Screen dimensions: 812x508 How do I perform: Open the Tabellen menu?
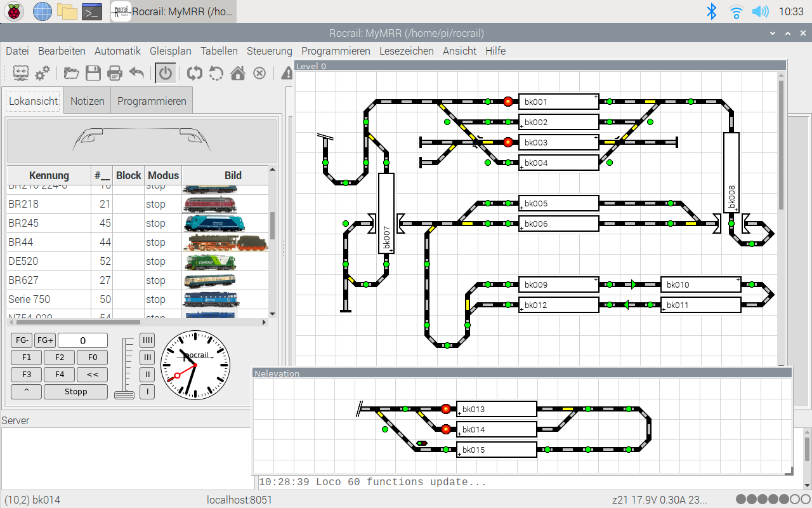click(x=219, y=51)
